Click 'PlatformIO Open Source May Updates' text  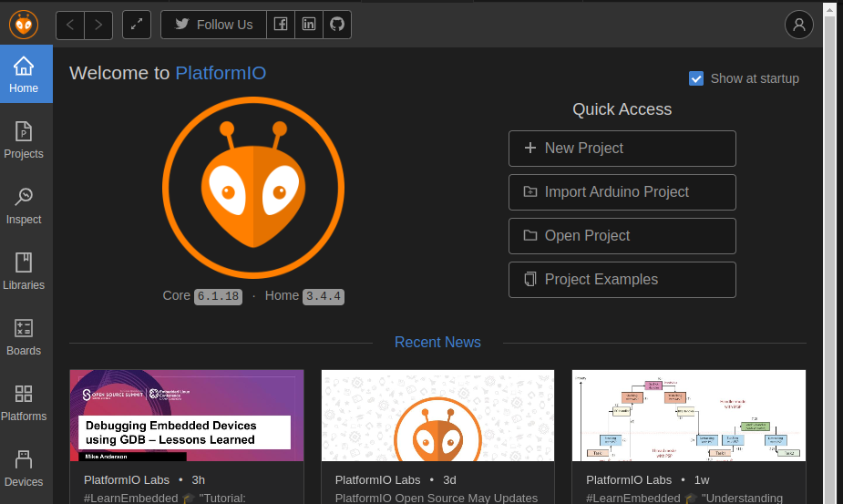[x=436, y=499]
